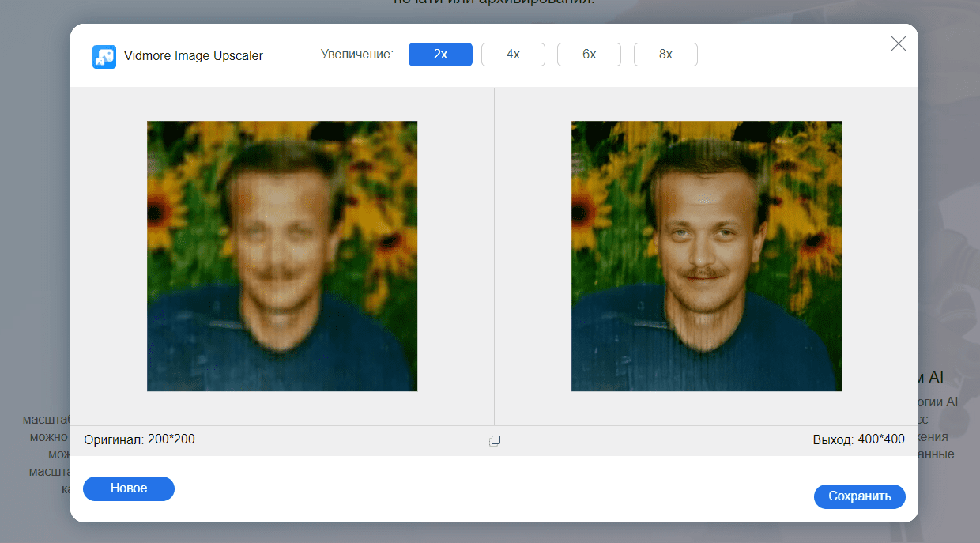
Task: Select the 2x magnification option
Action: [440, 55]
